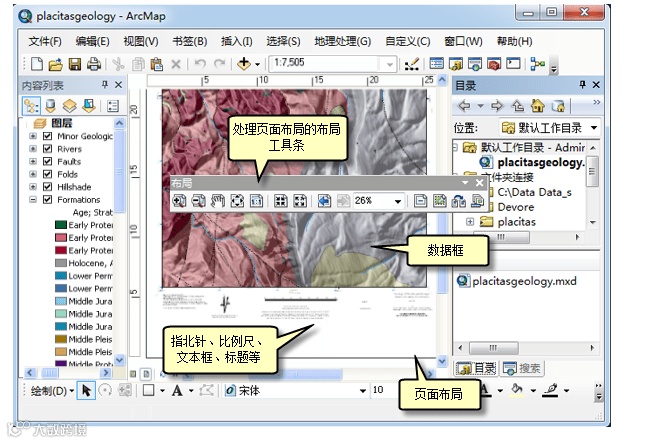Viewport: 656px width, 443px height.
Task: Click the Add Data button
Action: click(243, 64)
